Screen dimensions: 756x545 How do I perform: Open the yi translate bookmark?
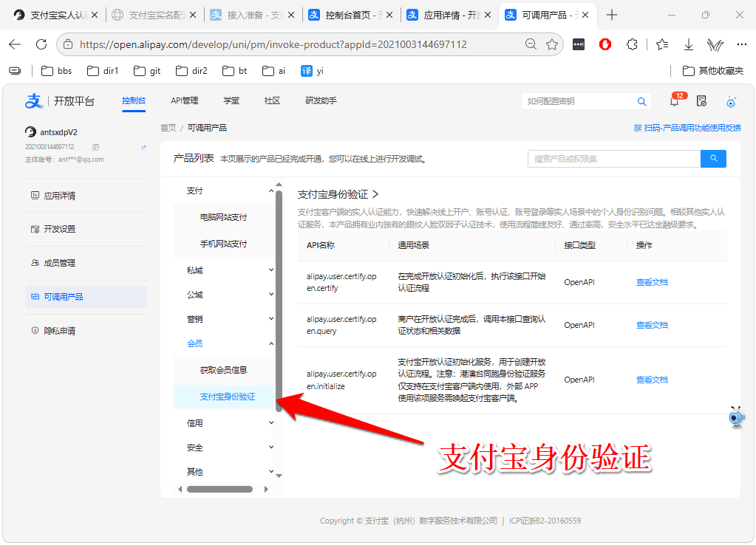click(312, 71)
